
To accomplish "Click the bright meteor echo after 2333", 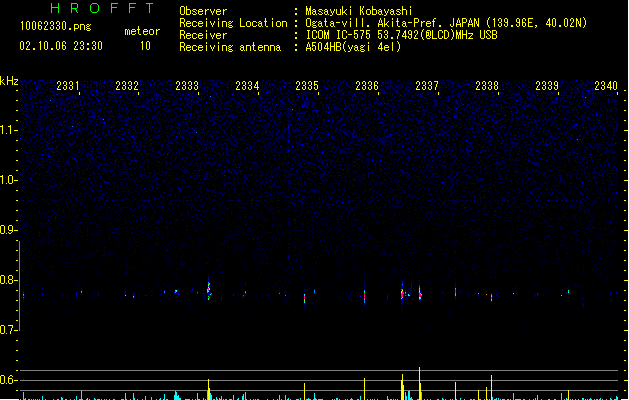I will [x=209, y=289].
